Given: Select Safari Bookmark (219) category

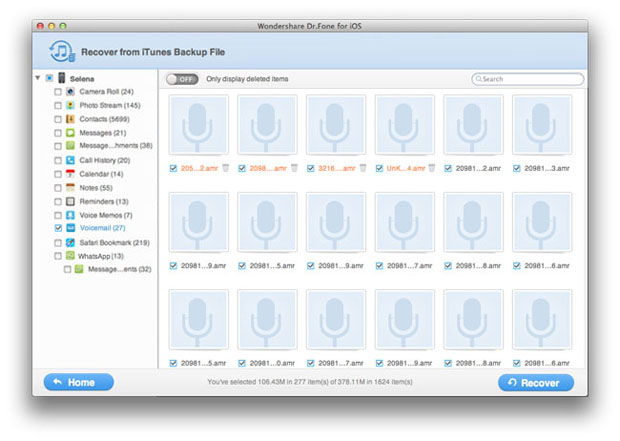Looking at the screenshot, I should [x=115, y=242].
